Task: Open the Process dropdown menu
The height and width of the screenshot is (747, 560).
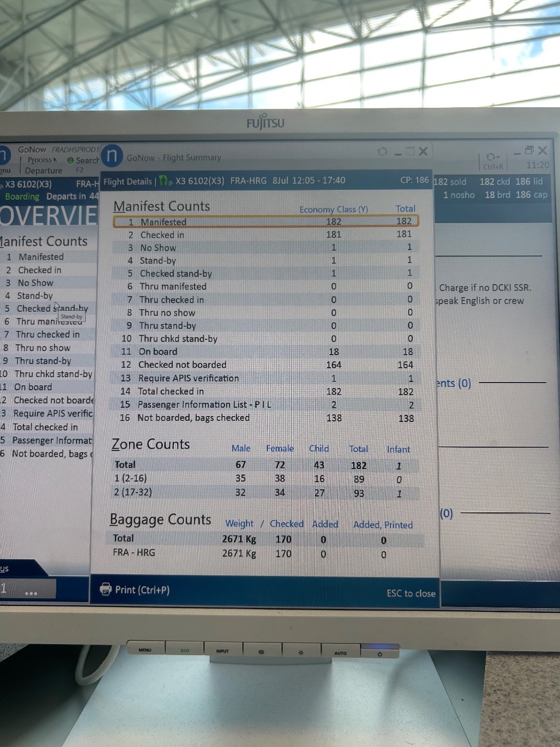Action: tap(42, 160)
